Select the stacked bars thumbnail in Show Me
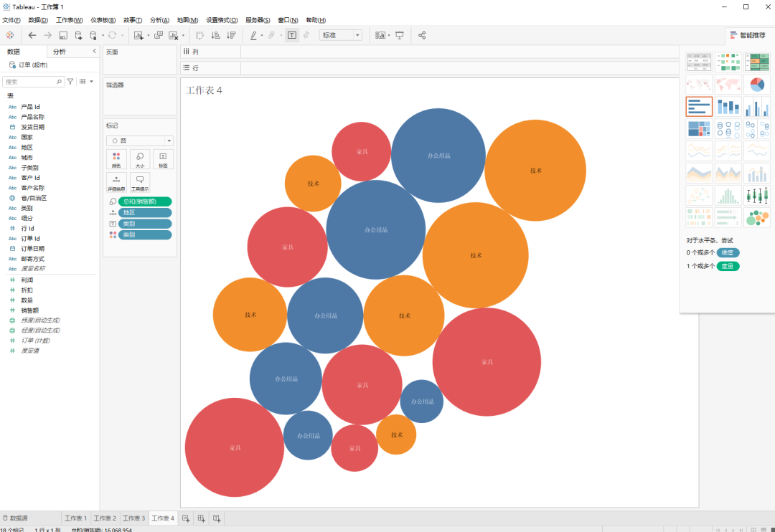This screenshot has height=532, width=775. click(x=728, y=106)
